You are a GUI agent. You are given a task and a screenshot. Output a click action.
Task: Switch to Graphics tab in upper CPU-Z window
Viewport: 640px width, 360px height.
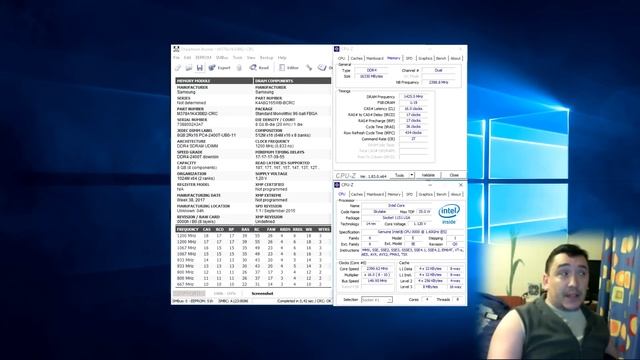coord(425,58)
